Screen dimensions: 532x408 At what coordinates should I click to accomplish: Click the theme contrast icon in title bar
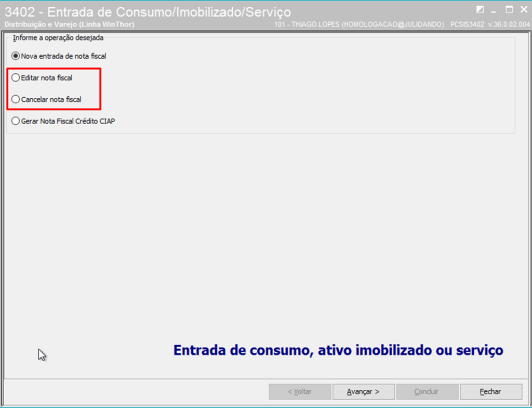(x=480, y=10)
